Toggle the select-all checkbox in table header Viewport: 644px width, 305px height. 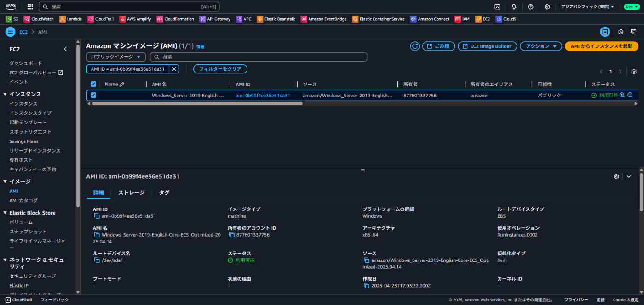click(x=93, y=84)
